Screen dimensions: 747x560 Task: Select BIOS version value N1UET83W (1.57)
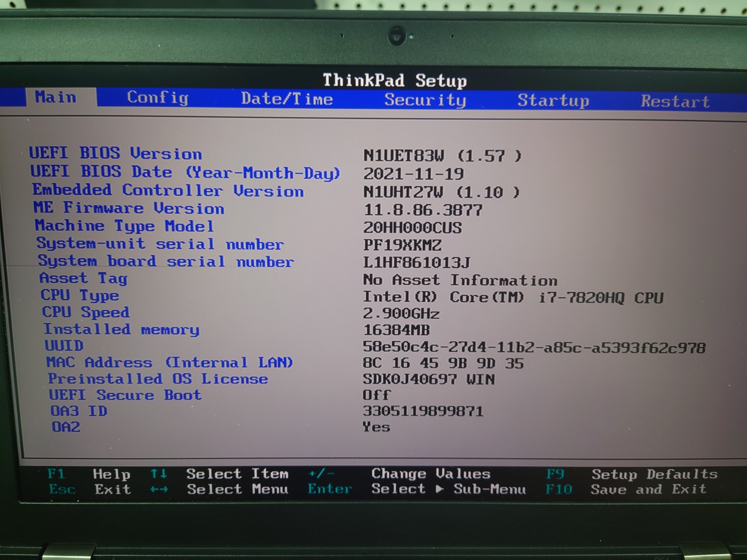point(442,155)
